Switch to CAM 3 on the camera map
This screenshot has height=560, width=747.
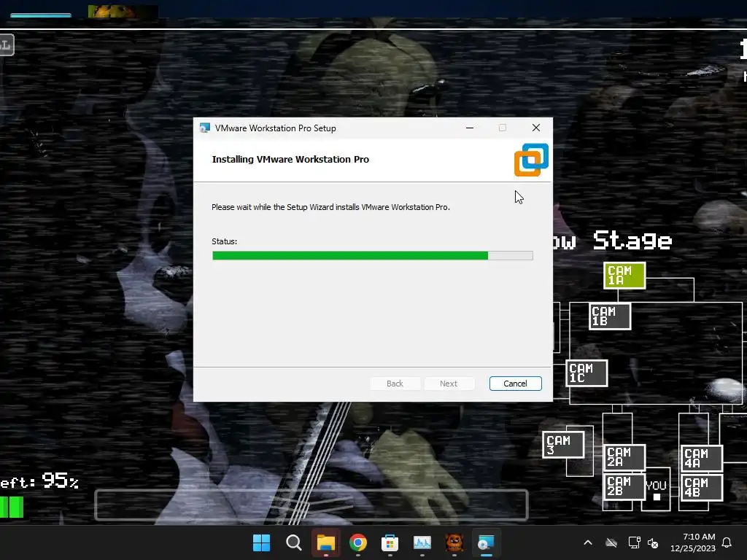[564, 445]
